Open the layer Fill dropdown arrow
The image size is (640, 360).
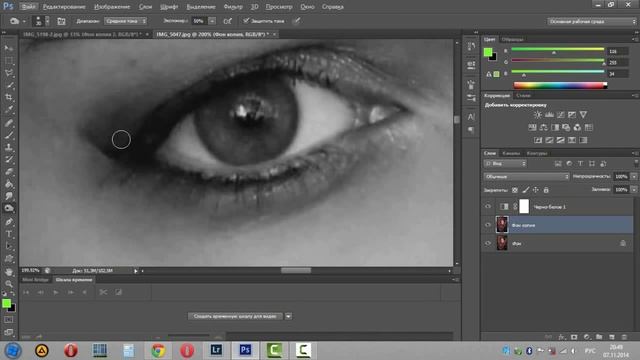click(x=634, y=189)
